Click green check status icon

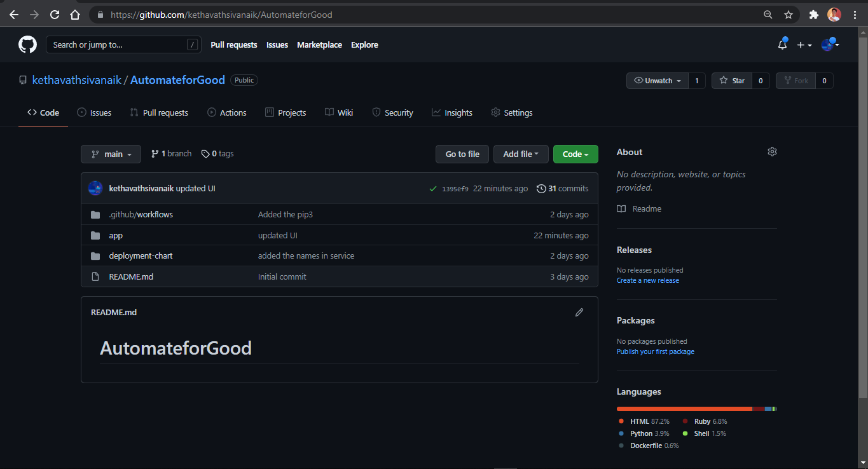433,189
